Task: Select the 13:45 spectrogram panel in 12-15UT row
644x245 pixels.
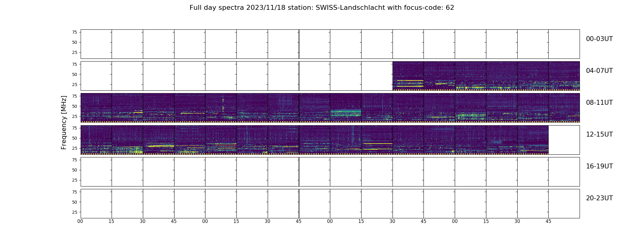Action: pos(315,140)
